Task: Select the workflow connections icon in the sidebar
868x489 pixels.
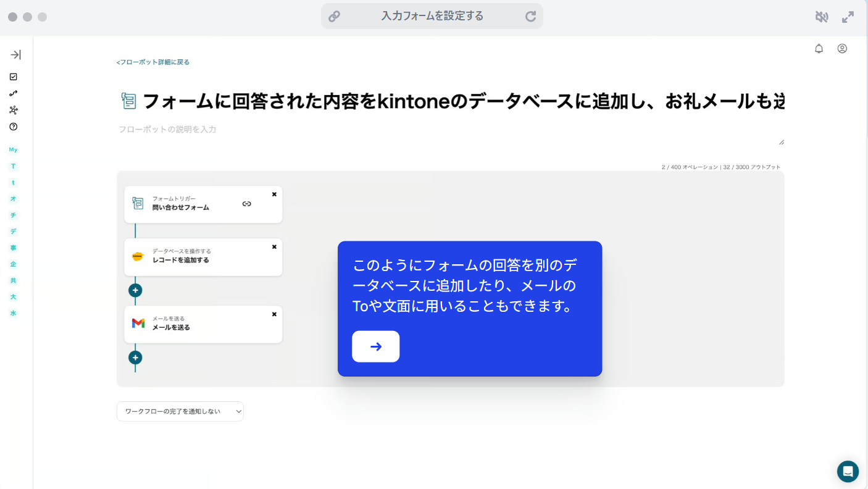Action: pos(14,93)
